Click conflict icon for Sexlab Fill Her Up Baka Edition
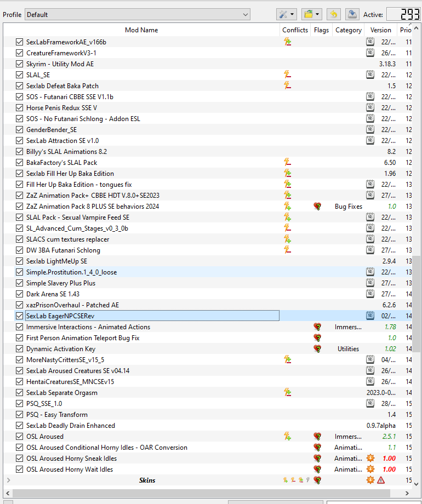 (288, 173)
